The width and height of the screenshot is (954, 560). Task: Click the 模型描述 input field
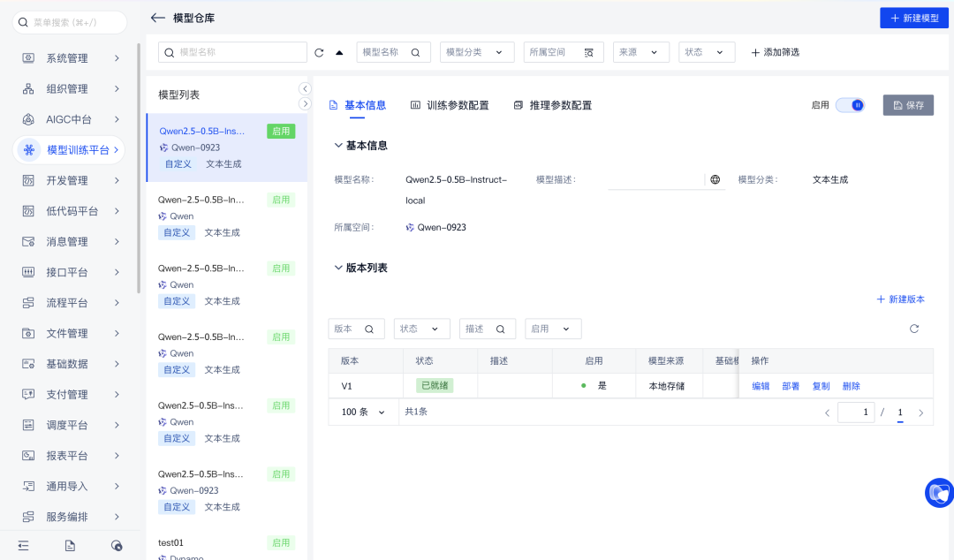[655, 179]
